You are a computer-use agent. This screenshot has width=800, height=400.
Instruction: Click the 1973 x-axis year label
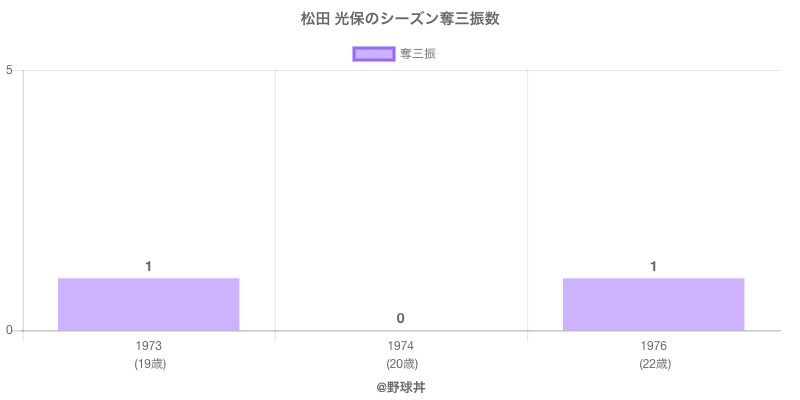click(148, 346)
